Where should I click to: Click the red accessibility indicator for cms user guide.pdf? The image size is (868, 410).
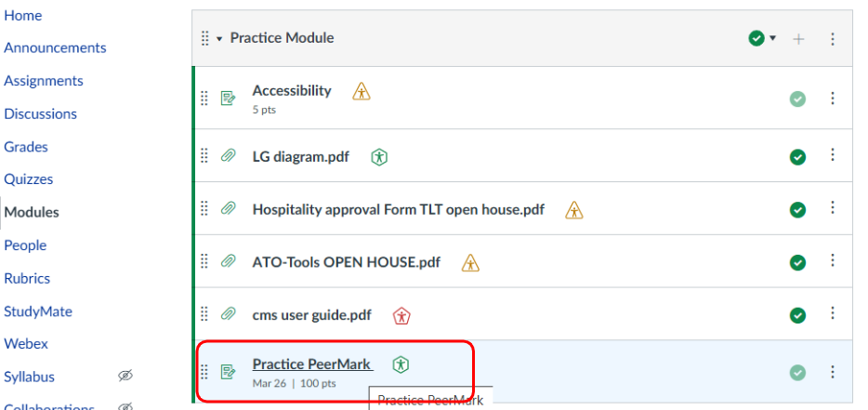coord(401,315)
